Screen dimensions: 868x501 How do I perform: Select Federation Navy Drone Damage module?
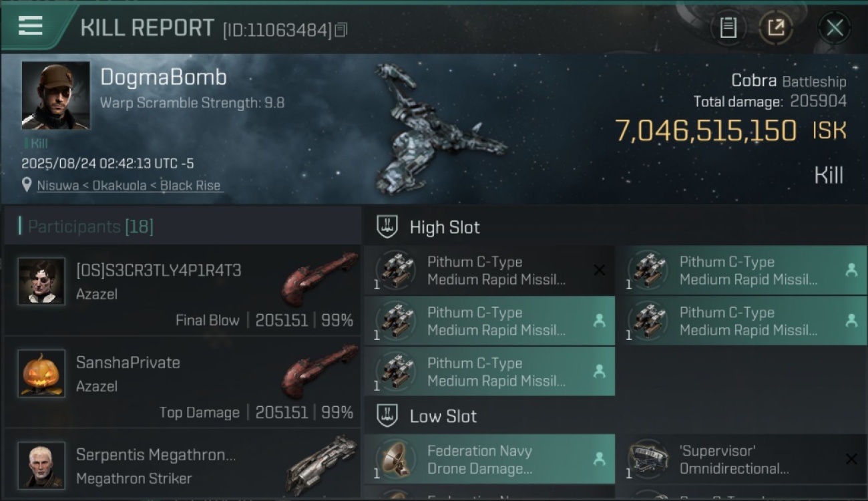pyautogui.click(x=489, y=459)
